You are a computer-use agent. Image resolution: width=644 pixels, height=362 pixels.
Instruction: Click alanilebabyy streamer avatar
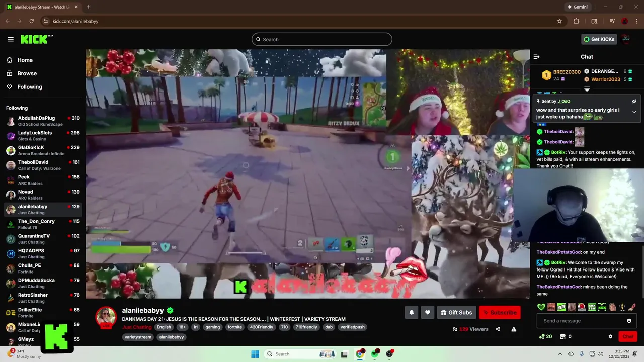pyautogui.click(x=106, y=317)
